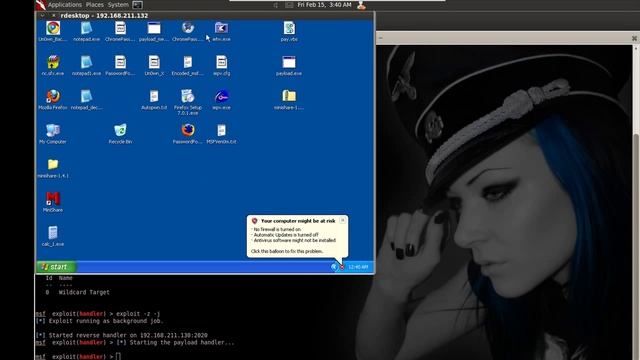
Task: Open the rdesktop window menu arrow in the title bar
Action: 42,16
